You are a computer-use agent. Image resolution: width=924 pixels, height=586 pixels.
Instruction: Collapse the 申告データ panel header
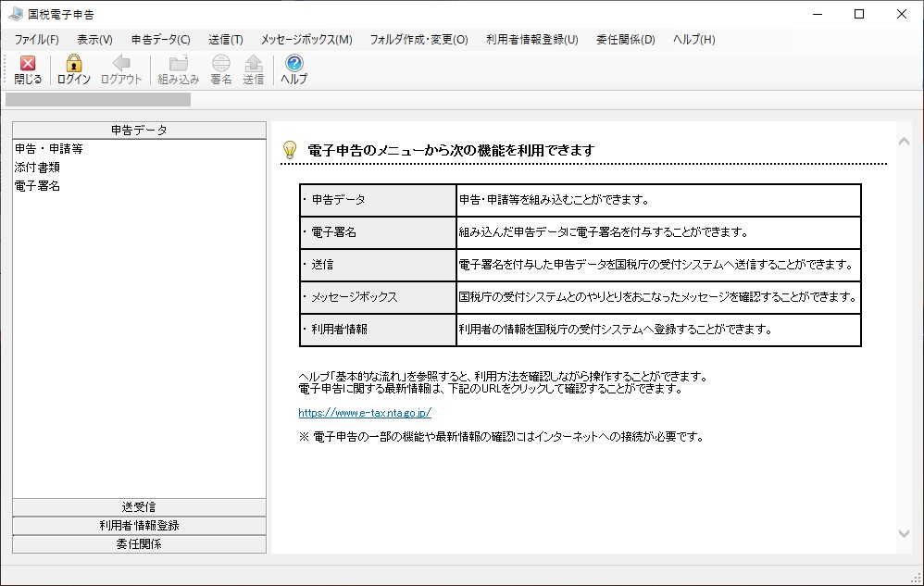click(139, 131)
